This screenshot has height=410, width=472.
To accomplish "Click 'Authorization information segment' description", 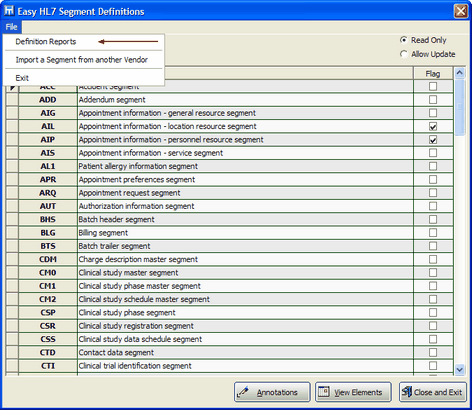I will tap(136, 206).
